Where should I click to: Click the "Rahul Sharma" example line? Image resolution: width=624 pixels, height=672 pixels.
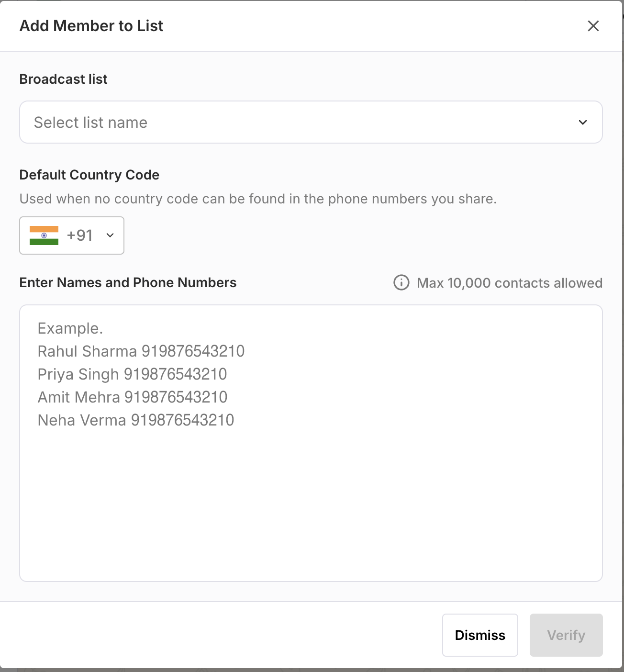tap(141, 351)
